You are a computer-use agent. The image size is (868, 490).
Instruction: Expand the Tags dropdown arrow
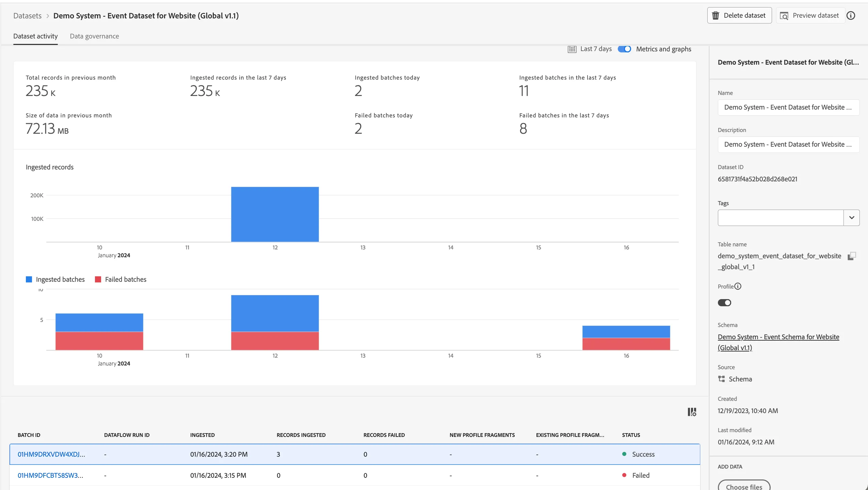pos(851,218)
